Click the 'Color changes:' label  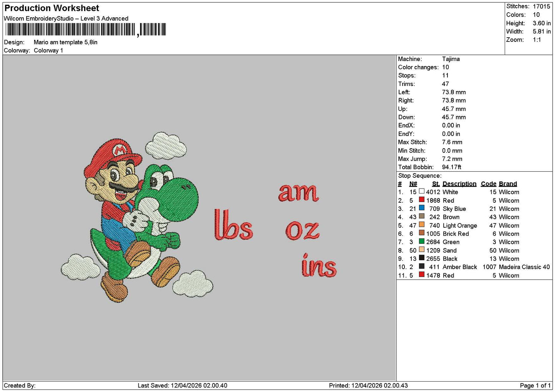point(418,67)
